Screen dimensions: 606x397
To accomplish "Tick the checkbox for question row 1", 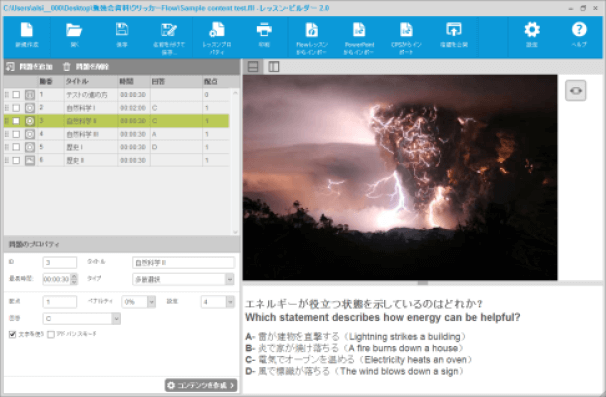I will (x=16, y=95).
